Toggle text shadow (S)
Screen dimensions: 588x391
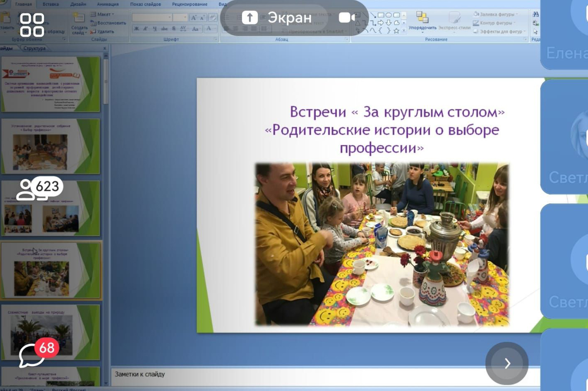[x=174, y=29]
